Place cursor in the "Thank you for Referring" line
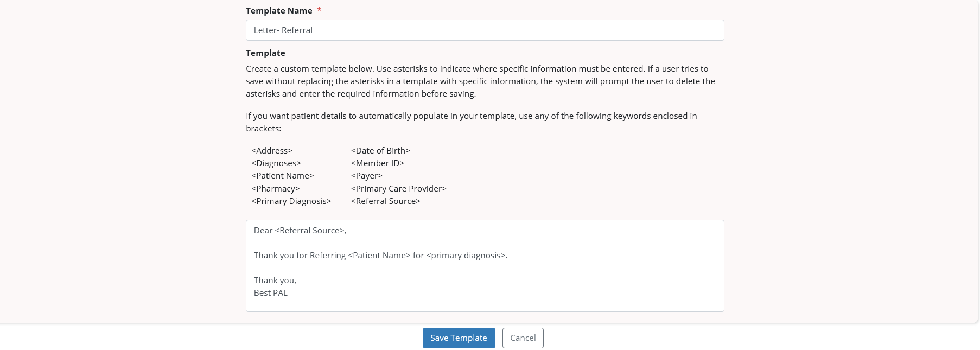 tap(380, 256)
